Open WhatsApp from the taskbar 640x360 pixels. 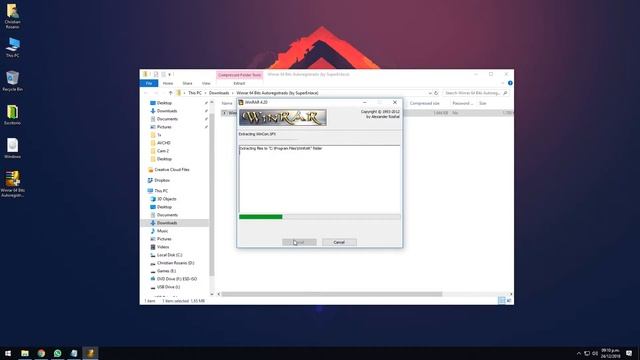tap(58, 353)
